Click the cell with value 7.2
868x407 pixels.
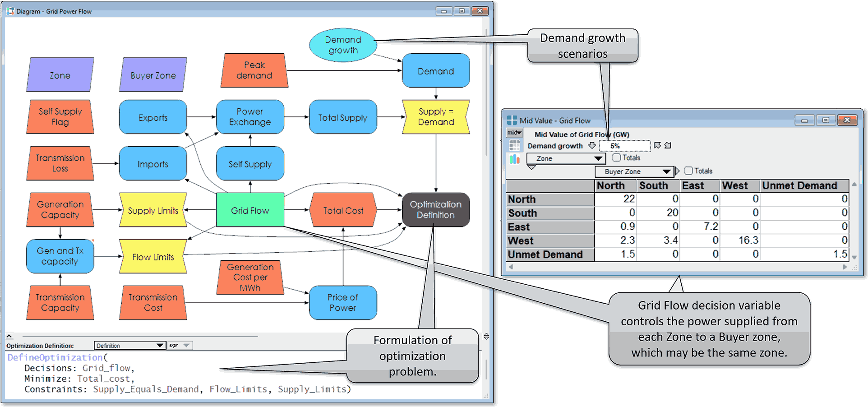(699, 227)
